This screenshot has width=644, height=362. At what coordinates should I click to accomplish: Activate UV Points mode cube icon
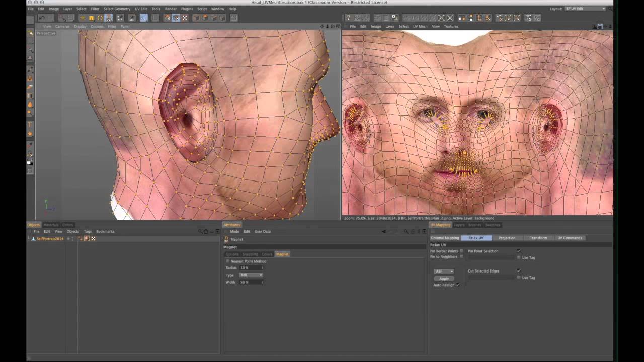pyautogui.click(x=168, y=18)
